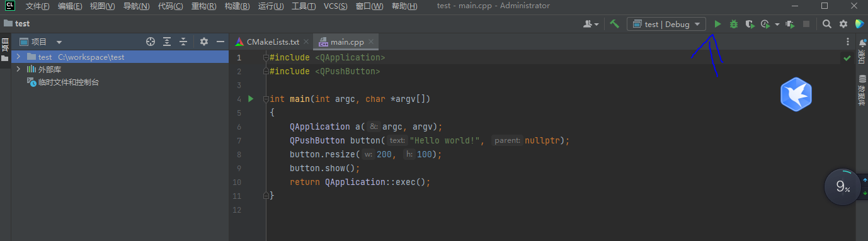Build project with the green hammer icon
The width and height of the screenshot is (868, 241).
(615, 24)
